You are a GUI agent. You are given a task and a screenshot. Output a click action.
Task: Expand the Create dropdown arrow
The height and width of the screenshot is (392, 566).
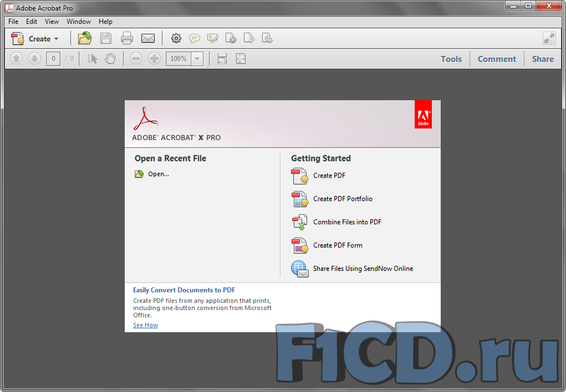[57, 39]
